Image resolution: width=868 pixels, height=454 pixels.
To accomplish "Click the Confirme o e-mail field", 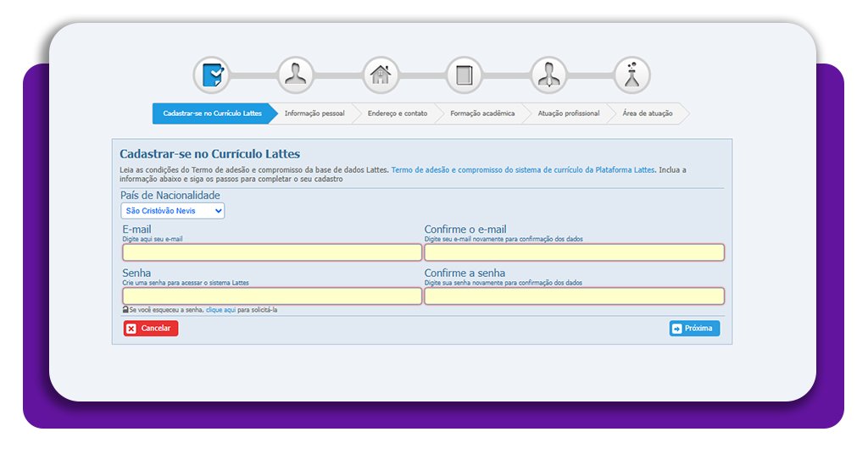I will pyautogui.click(x=574, y=252).
